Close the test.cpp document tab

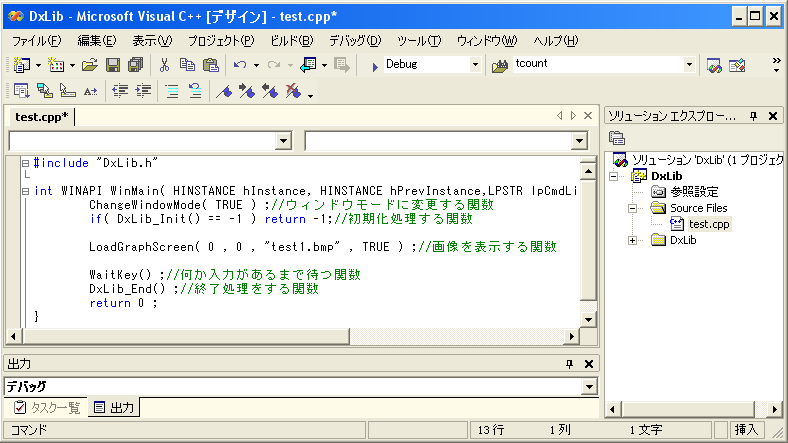pos(587,116)
